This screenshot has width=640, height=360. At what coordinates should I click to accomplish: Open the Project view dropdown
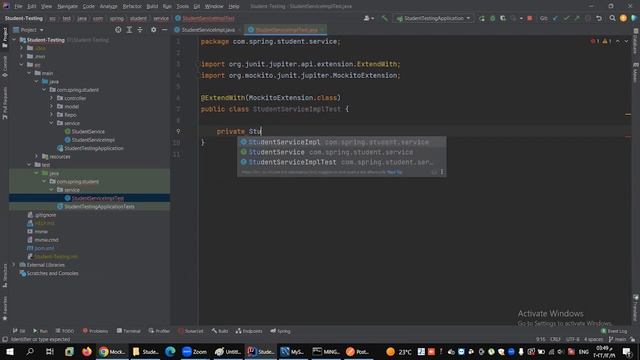[x=29, y=30]
